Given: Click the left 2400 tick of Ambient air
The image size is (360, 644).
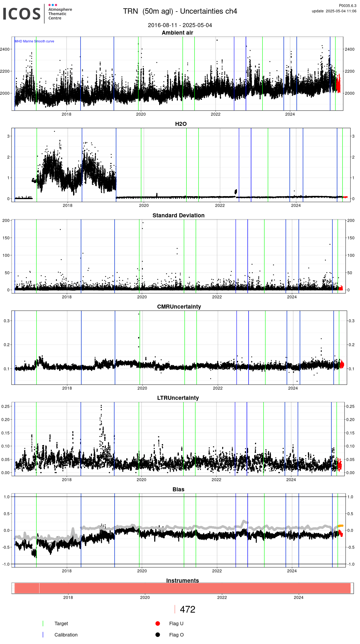Looking at the screenshot, I should 5,49.
